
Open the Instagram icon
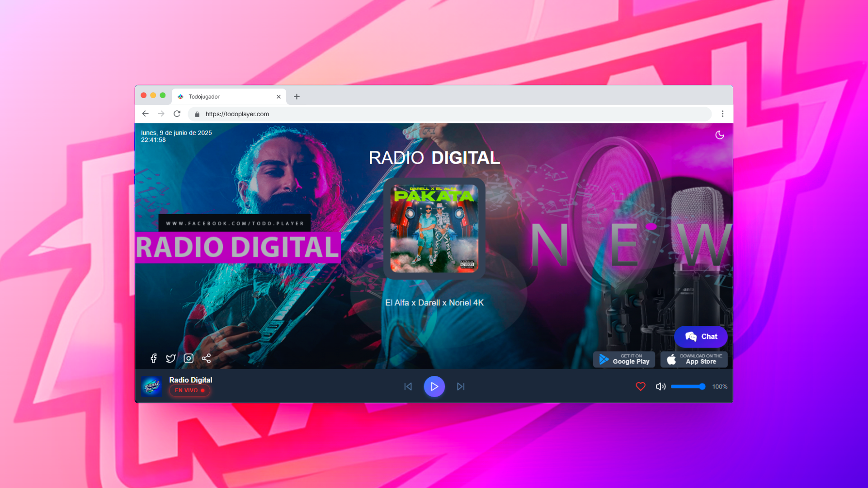pyautogui.click(x=189, y=358)
